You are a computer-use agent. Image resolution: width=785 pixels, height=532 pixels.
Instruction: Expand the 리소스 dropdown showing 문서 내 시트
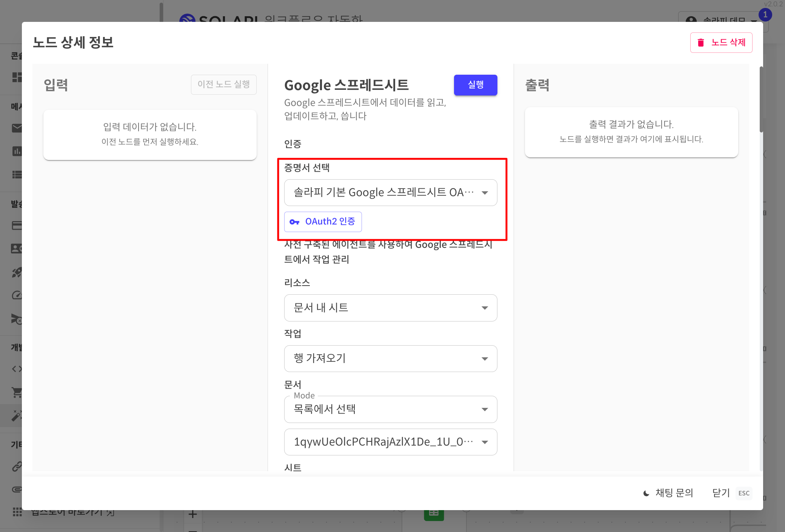(x=390, y=308)
